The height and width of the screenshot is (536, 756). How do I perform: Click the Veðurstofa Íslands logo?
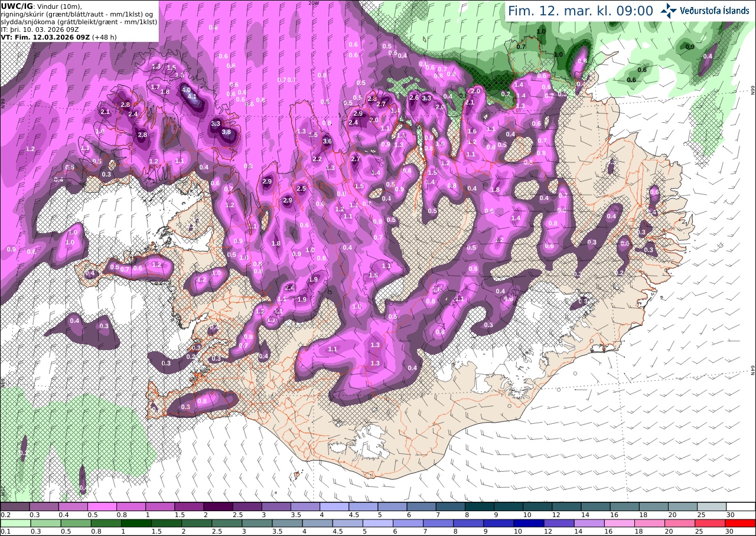pyautogui.click(x=705, y=10)
